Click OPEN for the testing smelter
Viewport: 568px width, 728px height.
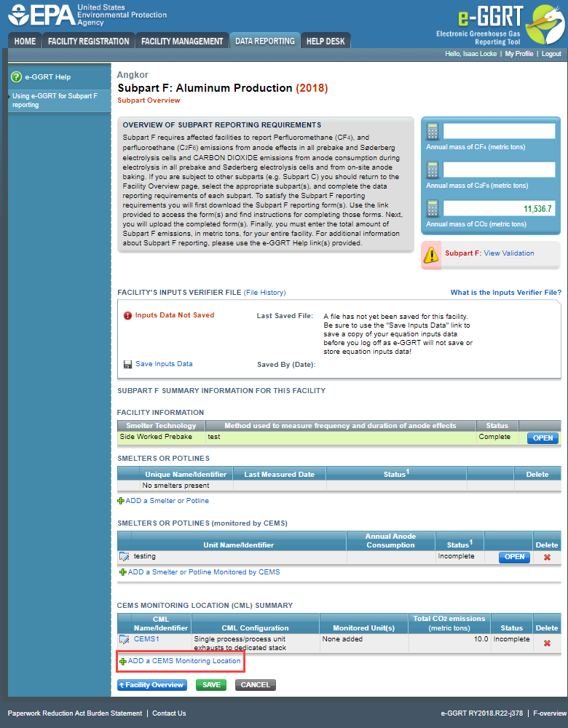click(514, 557)
